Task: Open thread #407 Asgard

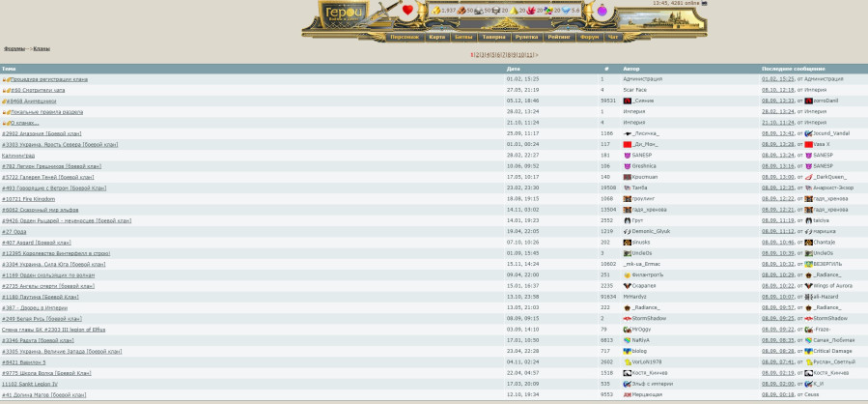Action: (36, 243)
